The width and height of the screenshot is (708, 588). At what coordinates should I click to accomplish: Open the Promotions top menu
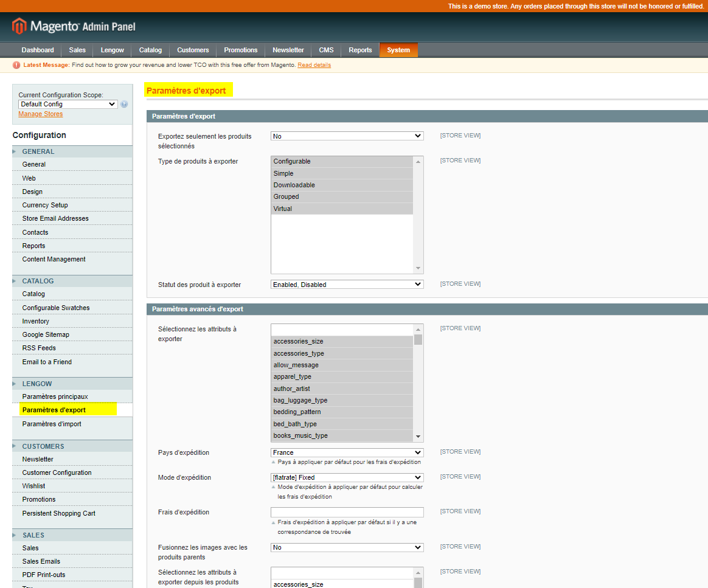coord(241,50)
